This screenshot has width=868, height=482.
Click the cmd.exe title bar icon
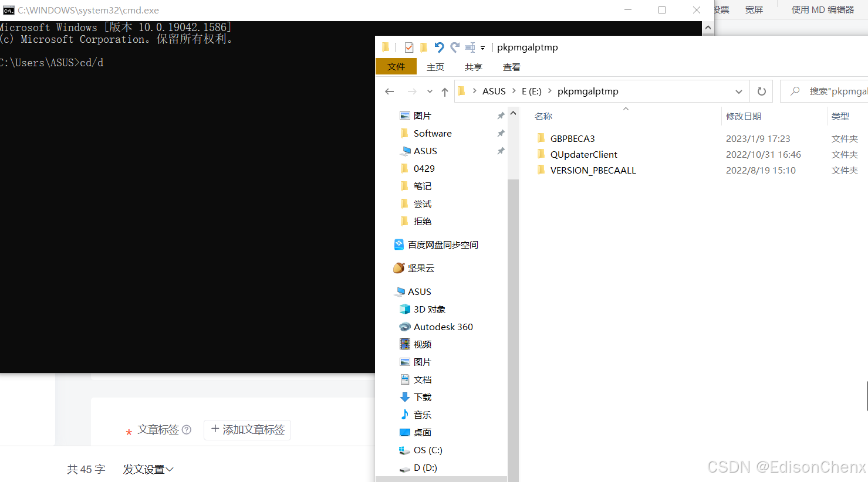tap(9, 10)
